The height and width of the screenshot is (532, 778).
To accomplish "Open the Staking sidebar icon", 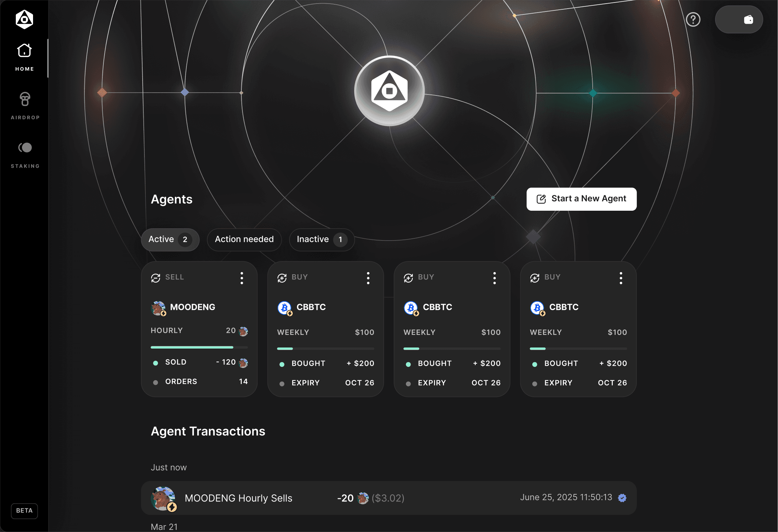I will pos(25,148).
